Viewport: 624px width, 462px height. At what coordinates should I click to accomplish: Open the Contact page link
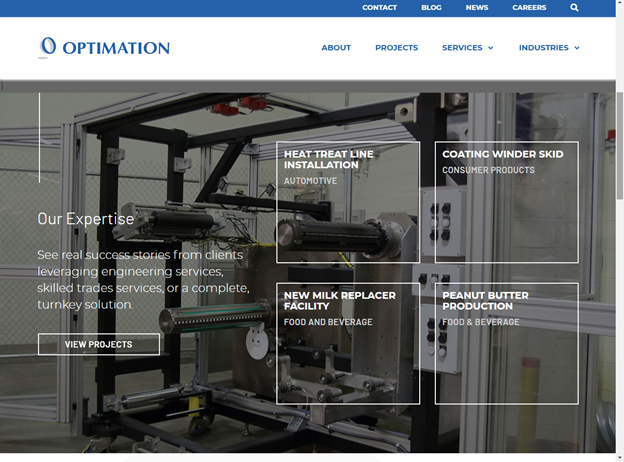coord(379,8)
